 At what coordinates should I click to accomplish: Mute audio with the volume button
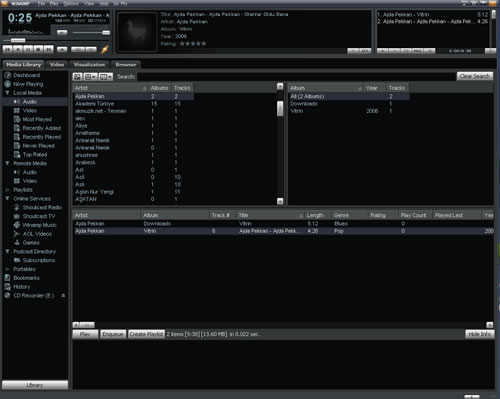[x=62, y=32]
